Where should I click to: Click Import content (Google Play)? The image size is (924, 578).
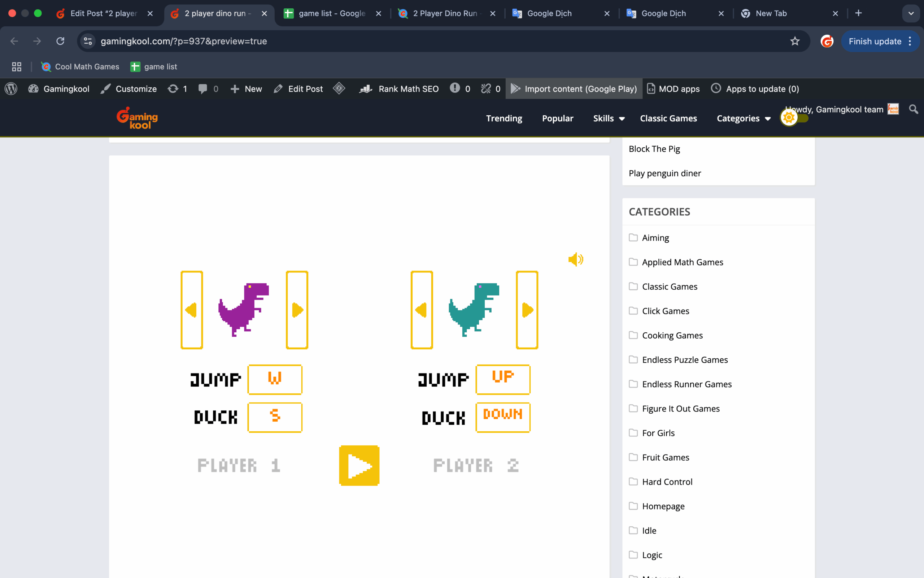(574, 89)
